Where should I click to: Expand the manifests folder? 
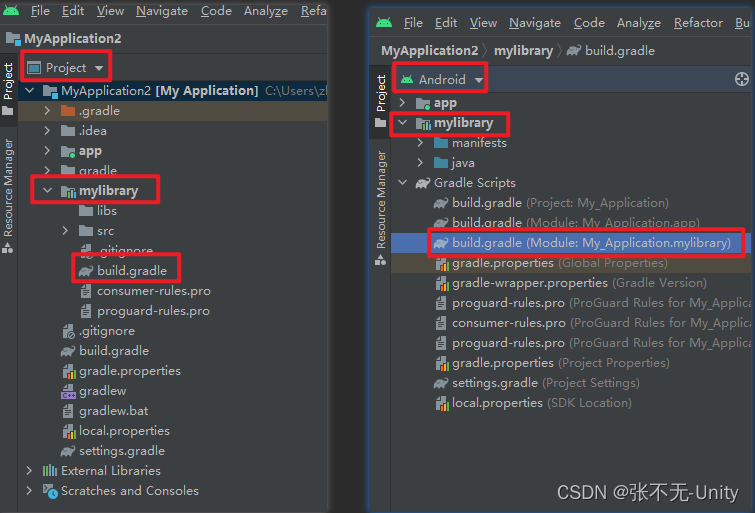[x=420, y=143]
